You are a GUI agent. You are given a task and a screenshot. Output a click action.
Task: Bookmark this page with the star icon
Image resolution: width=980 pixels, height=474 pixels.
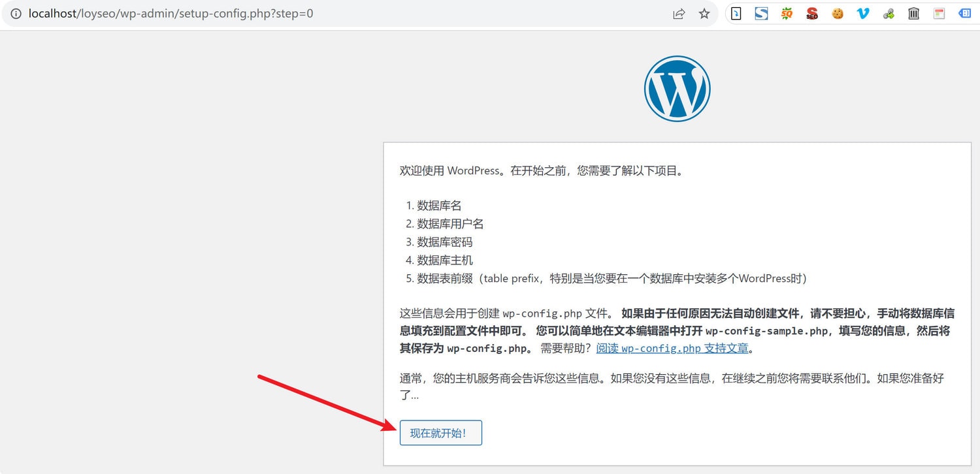tap(704, 14)
